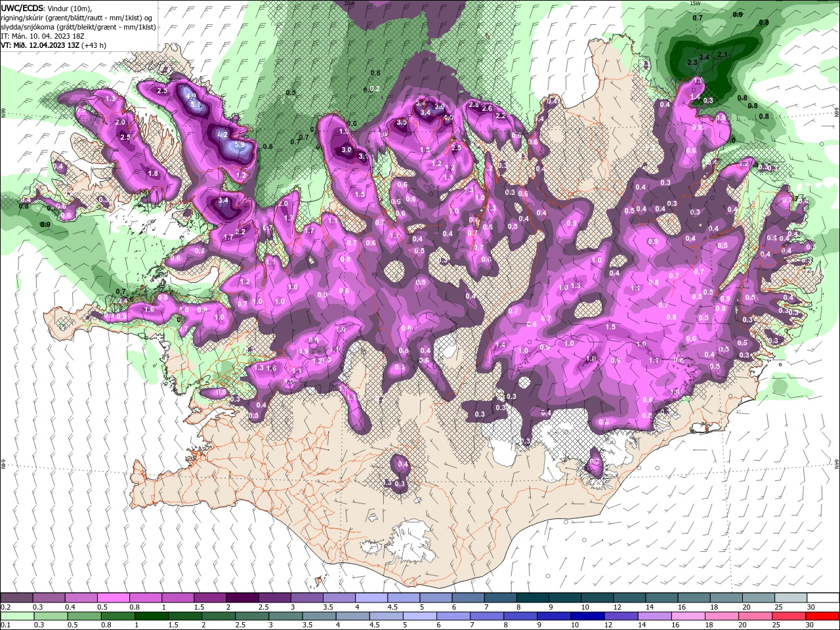The height and width of the screenshot is (630, 840).
Task: Click the '0.2' label in upper legend row
Action: (5, 607)
